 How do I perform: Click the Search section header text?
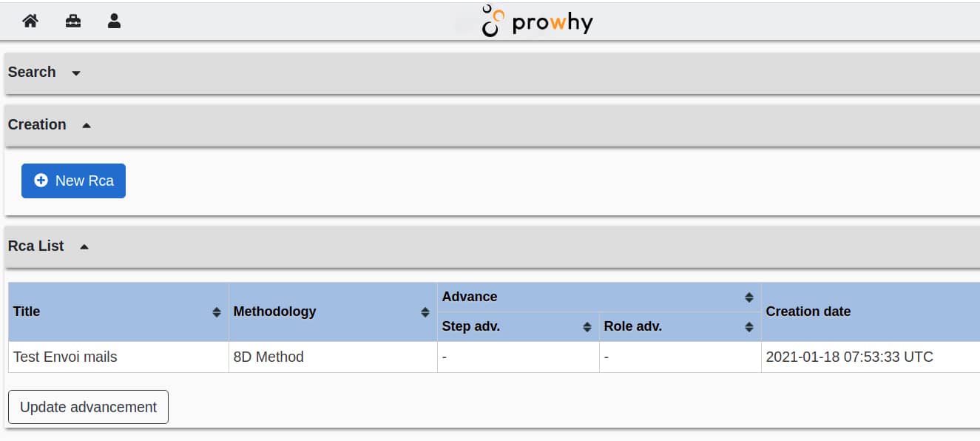32,73
